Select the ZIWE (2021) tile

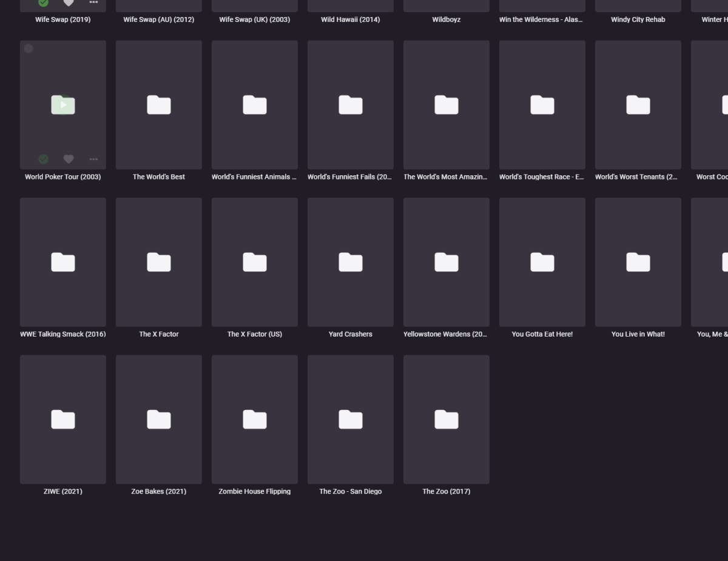63,419
